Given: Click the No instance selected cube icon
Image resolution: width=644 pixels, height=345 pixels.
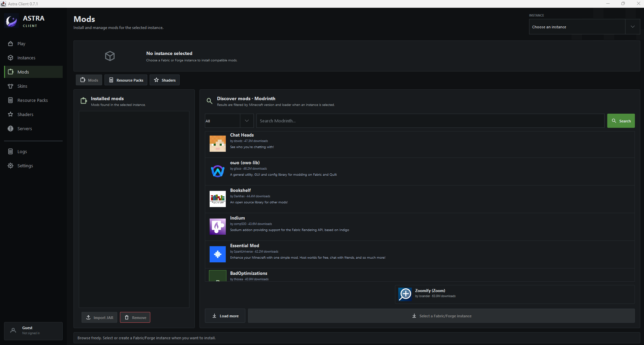Looking at the screenshot, I should [110, 56].
